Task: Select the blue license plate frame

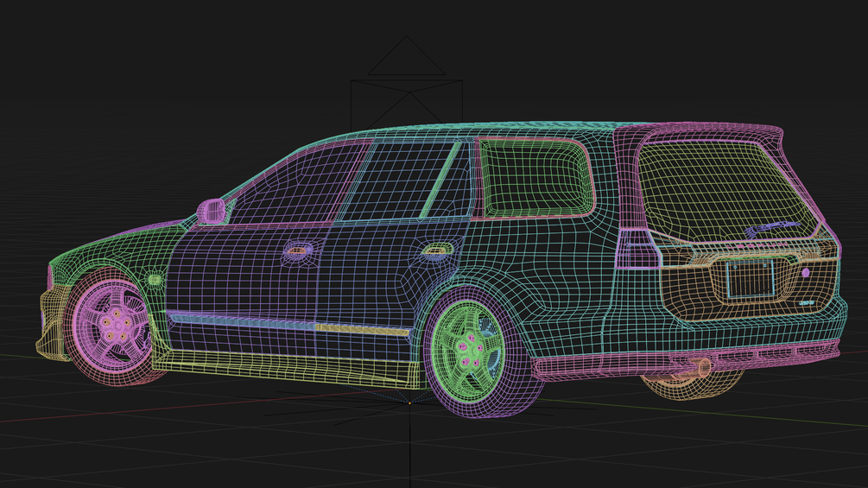Action: 750,279
